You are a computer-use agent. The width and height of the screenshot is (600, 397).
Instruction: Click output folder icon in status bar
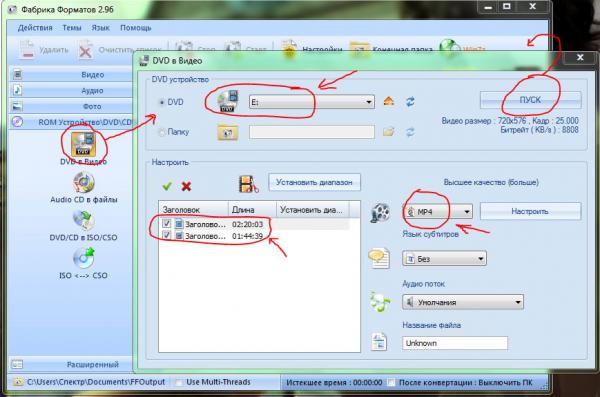coord(18,382)
